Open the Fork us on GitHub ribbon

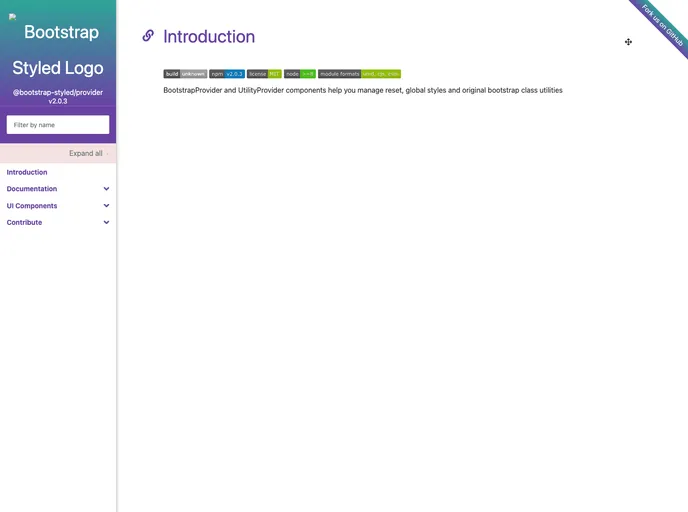pos(661,25)
